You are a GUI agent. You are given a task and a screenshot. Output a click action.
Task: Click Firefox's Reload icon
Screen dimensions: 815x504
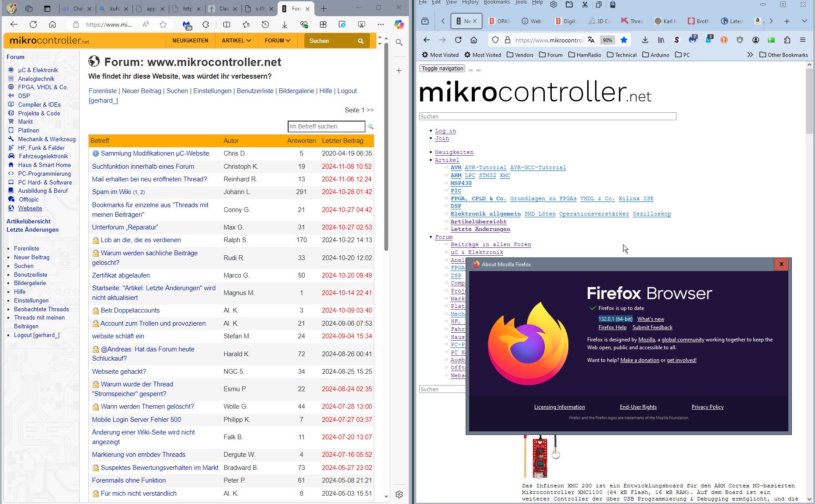[458, 40]
